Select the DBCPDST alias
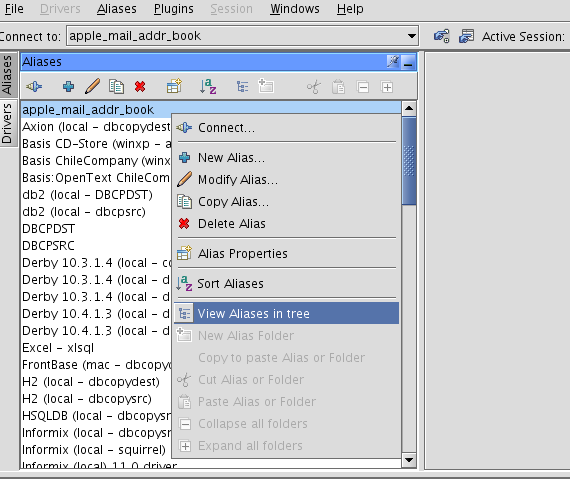The height and width of the screenshot is (483, 570). coord(96,229)
